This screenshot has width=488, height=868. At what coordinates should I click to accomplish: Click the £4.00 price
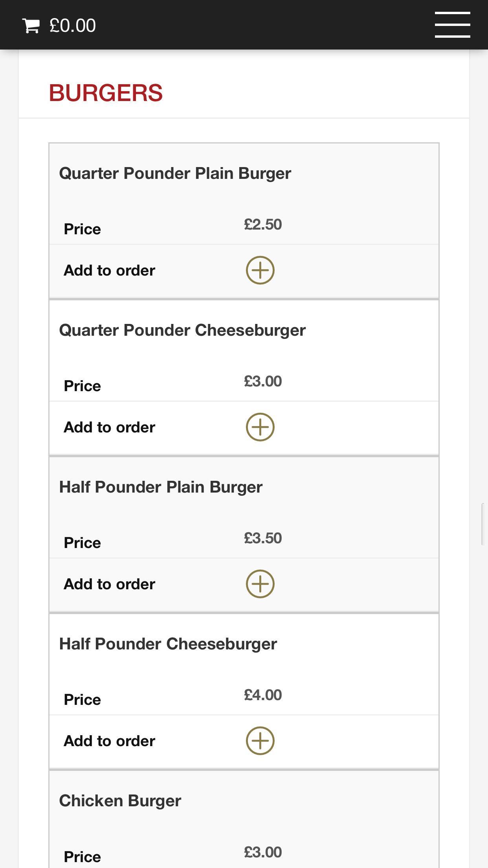click(x=263, y=695)
